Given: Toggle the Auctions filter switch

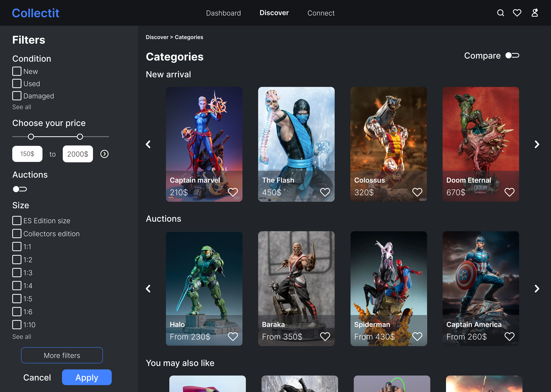Looking at the screenshot, I should click(x=20, y=189).
